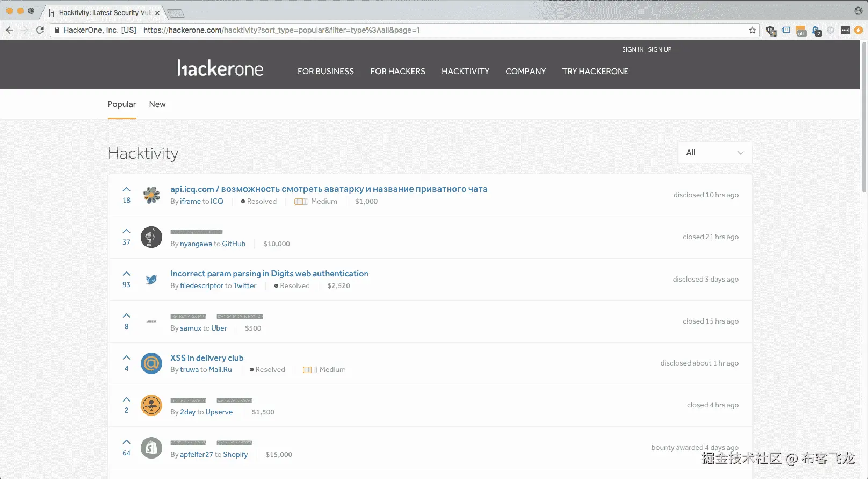The height and width of the screenshot is (479, 868).
Task: Open the COMPANY menu
Action: point(525,72)
